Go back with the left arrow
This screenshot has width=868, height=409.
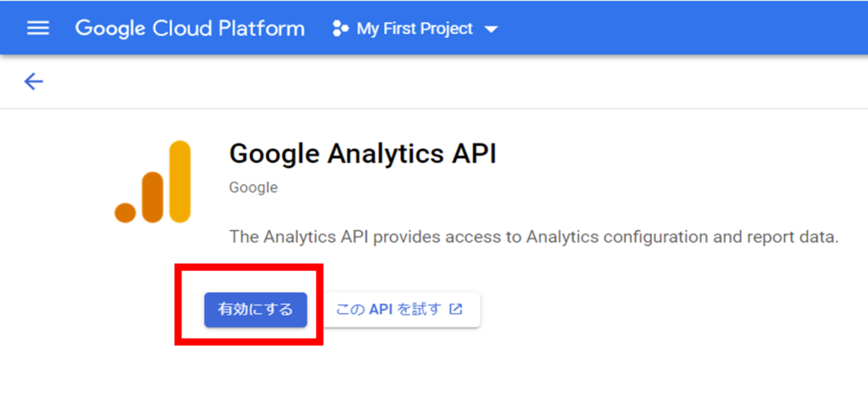click(x=33, y=81)
